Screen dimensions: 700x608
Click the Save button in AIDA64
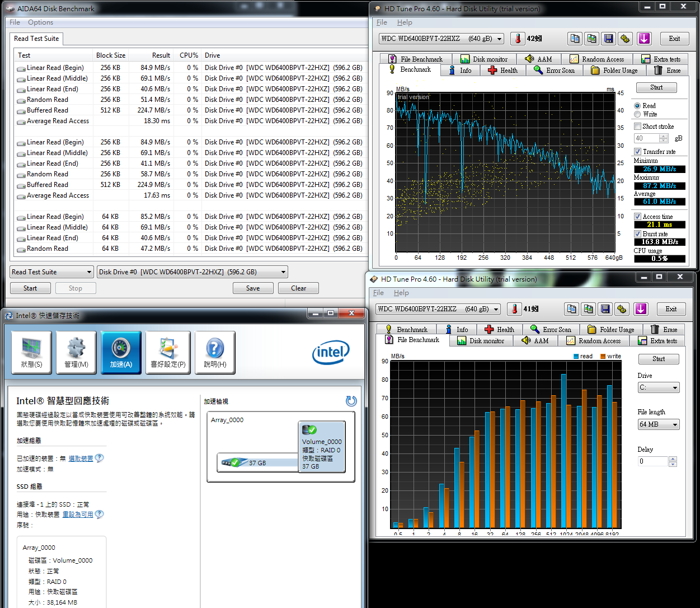[253, 288]
